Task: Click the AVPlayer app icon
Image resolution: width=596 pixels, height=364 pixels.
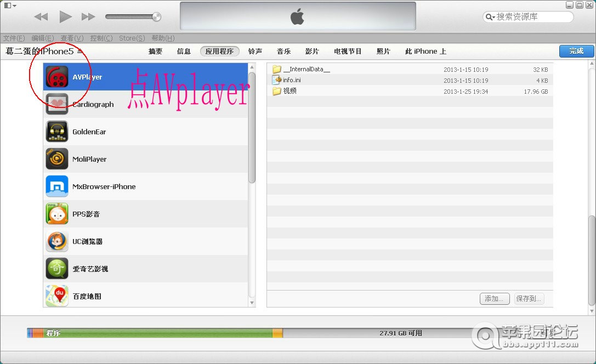Action: [57, 77]
